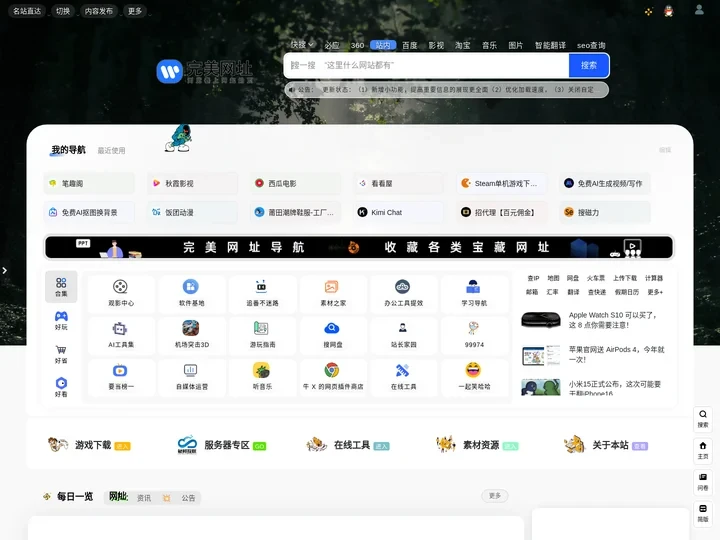Open the 切换 top menu

(x=63, y=11)
